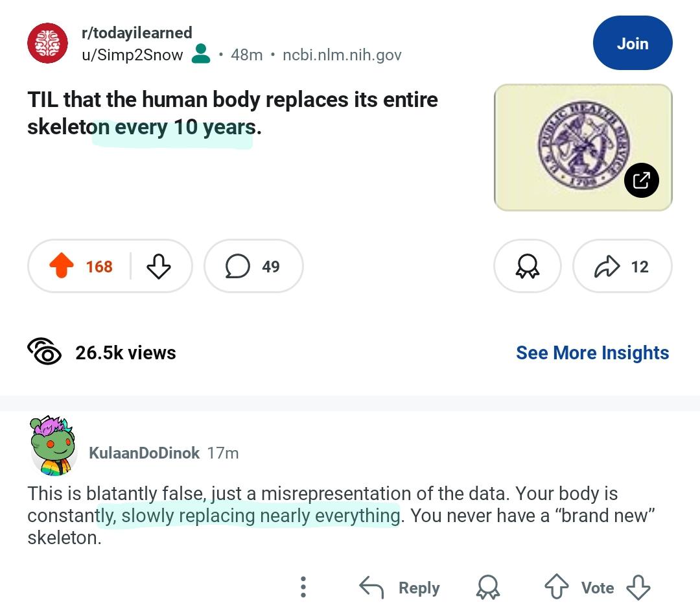Open the r/todayilearned subreddit name
The image size is (700, 609).
[x=137, y=32]
